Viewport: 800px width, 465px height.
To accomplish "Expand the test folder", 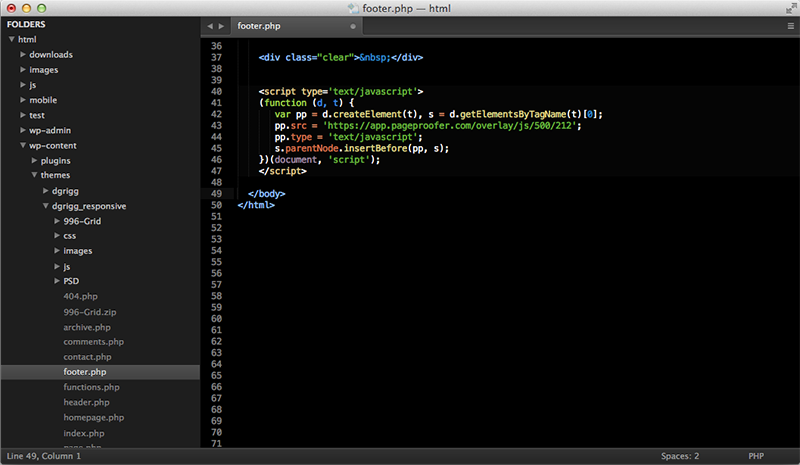I will coord(23,115).
